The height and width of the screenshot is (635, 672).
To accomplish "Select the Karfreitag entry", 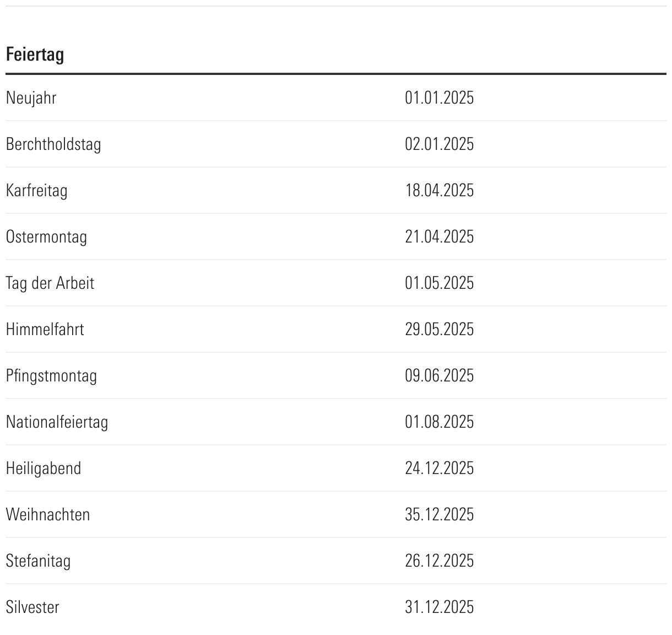I will 36,191.
